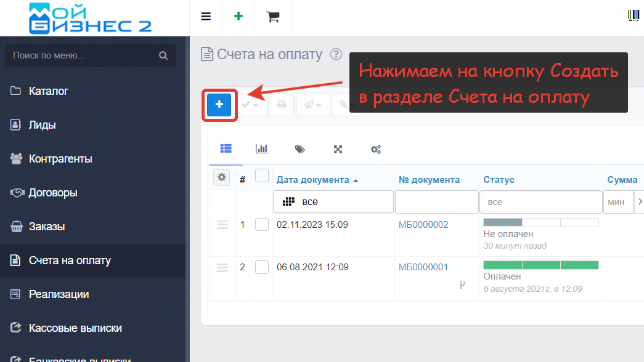
Task: Click the branch icon under МБ0000001
Action: click(462, 284)
